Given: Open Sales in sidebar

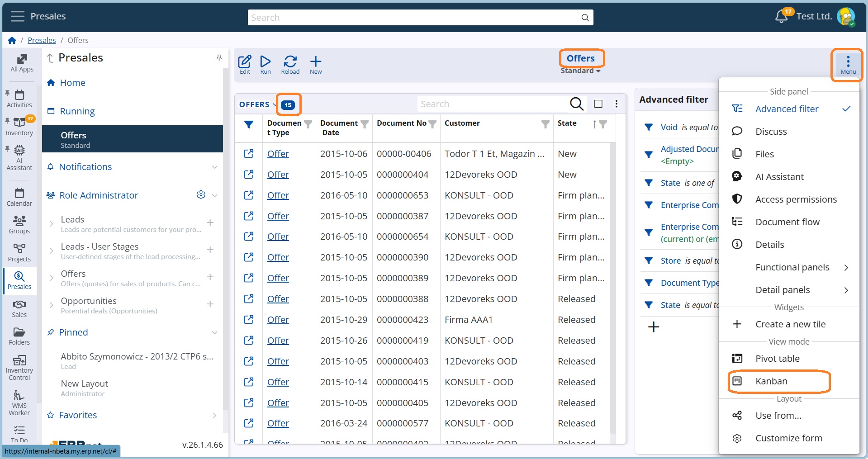Looking at the screenshot, I should (x=19, y=309).
